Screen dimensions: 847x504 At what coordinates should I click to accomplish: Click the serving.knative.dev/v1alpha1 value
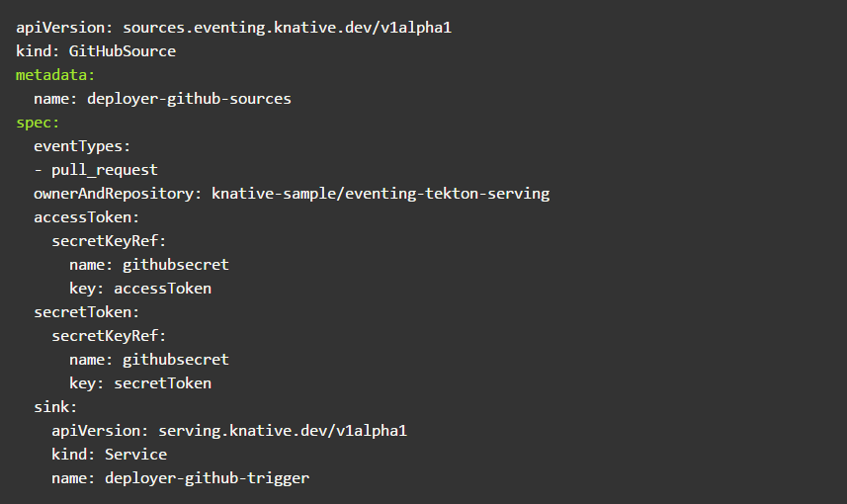coord(282,431)
